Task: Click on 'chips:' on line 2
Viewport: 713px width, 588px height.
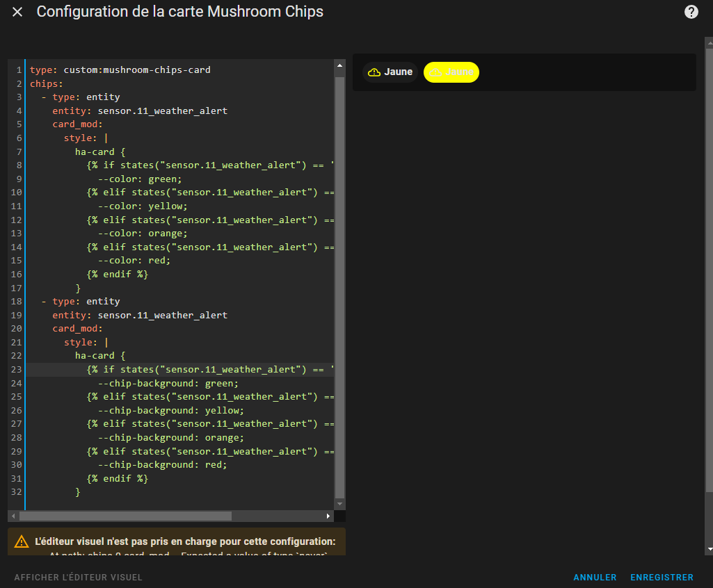Action: click(47, 83)
